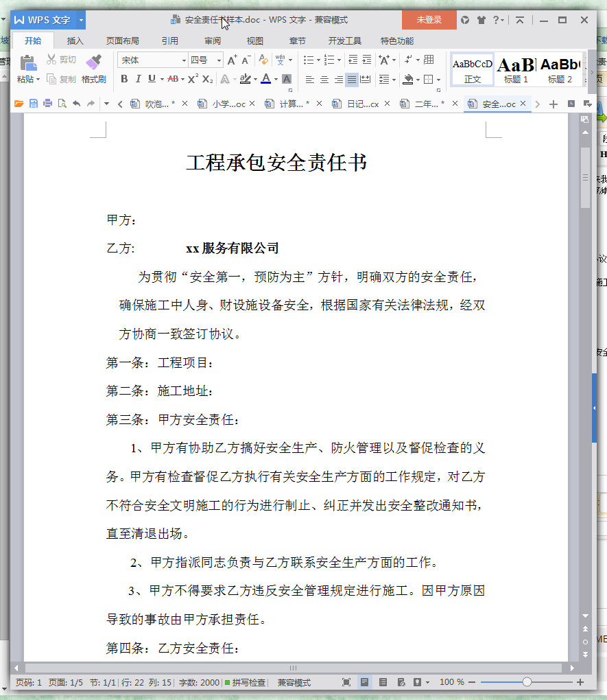Click the vertical scrollbar thumb
The width and height of the screenshot is (607, 700).
click(585, 178)
